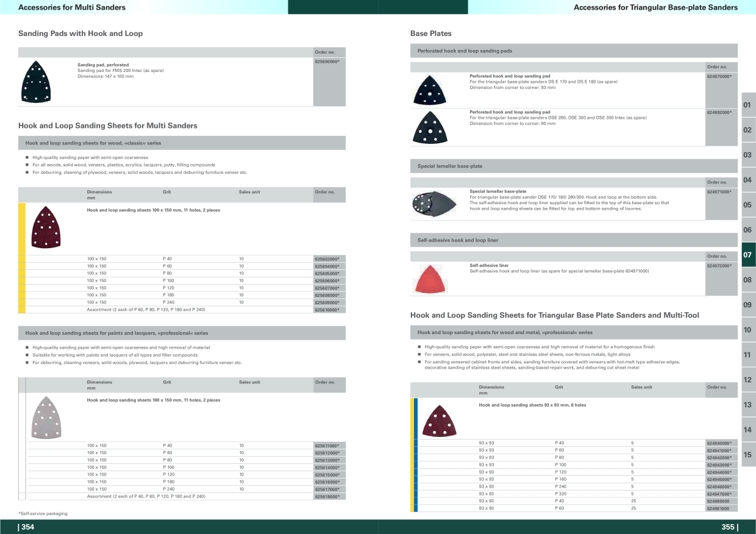
Task: Open chapter tab 11
Action: pyautogui.click(x=747, y=355)
